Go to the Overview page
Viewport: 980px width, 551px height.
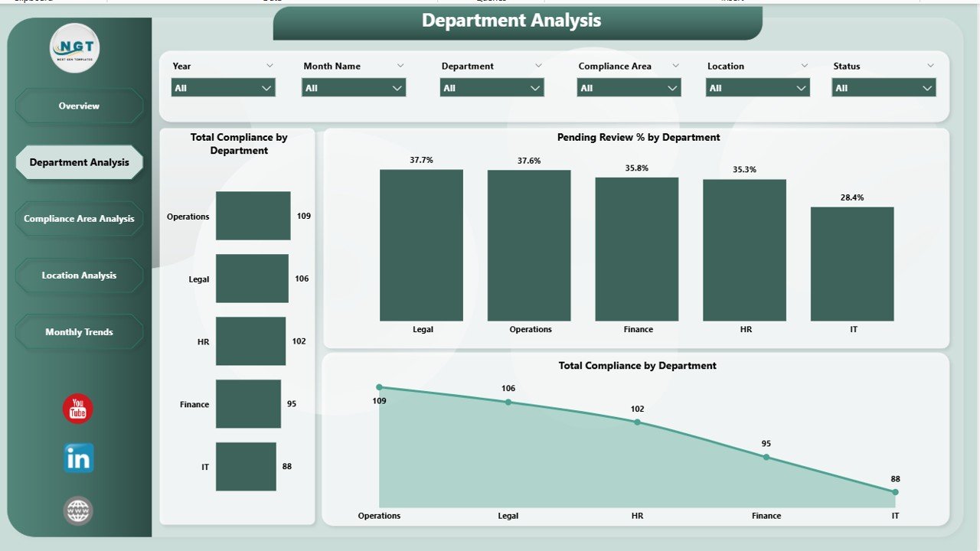coord(79,106)
